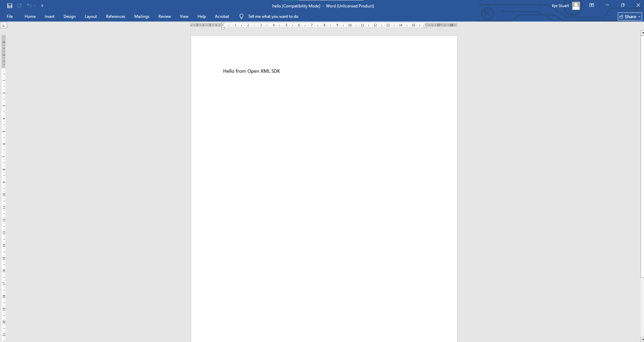Click the 'Tell me what you want to do' box
The height and width of the screenshot is (342, 644).
pyautogui.click(x=273, y=16)
